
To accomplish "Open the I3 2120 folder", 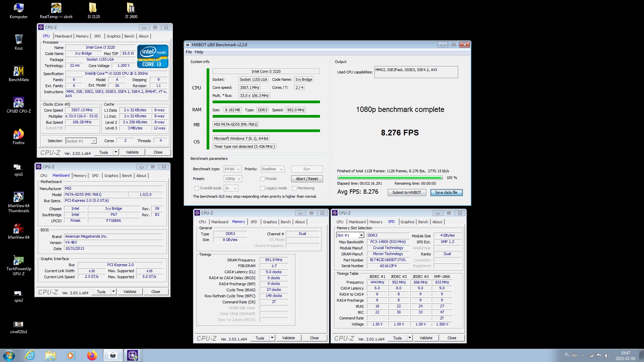I will coord(94,11).
